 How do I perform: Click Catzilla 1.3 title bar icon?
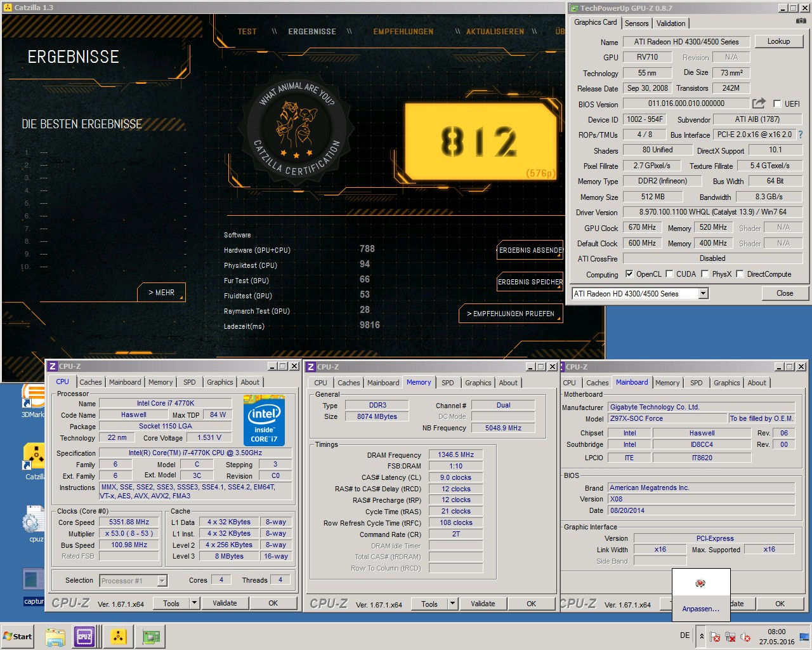click(8, 7)
